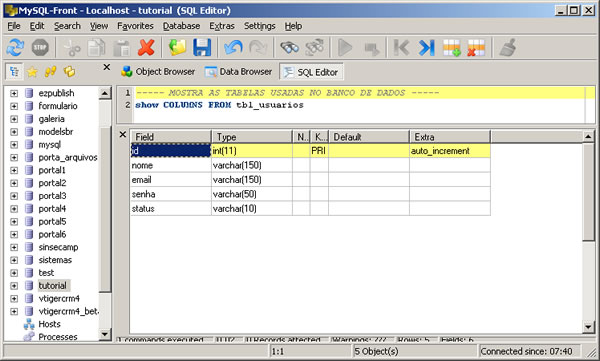Viewport: 600px width, 361px height.
Task: Click the 'PRI' key cell
Action: [319, 151]
